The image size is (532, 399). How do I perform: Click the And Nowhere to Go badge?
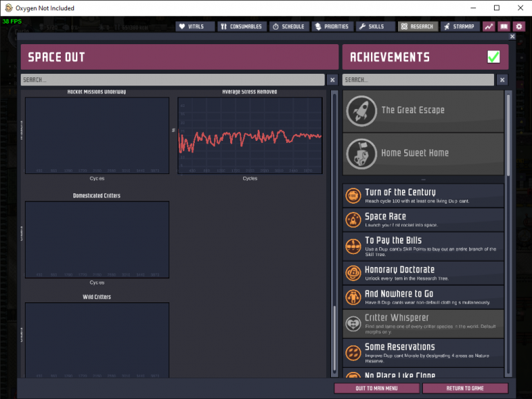point(353,297)
